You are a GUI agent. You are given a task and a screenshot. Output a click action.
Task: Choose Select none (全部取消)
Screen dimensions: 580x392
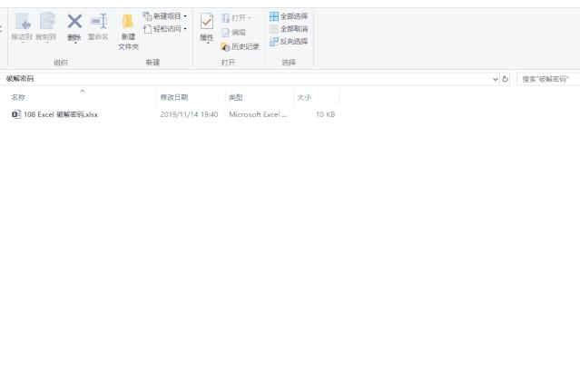[x=289, y=29]
